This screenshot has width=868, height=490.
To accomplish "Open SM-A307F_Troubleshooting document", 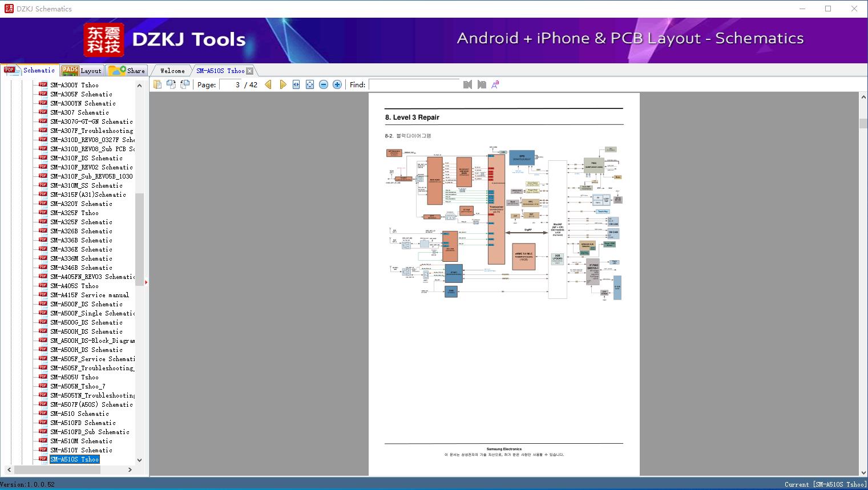I will [x=91, y=131].
